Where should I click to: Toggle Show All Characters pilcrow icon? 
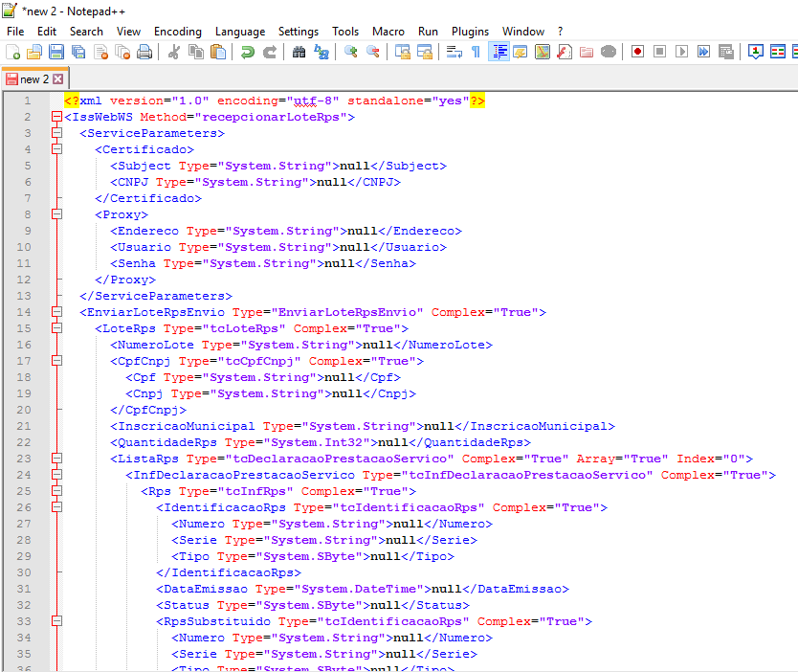[x=476, y=52]
